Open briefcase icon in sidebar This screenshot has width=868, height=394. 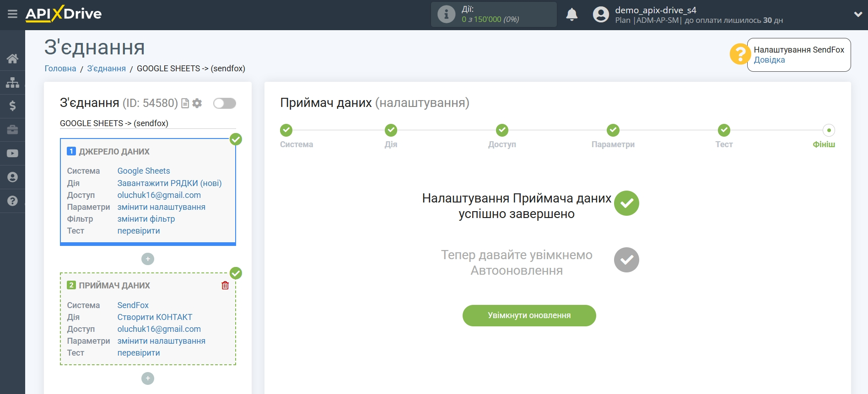(12, 130)
